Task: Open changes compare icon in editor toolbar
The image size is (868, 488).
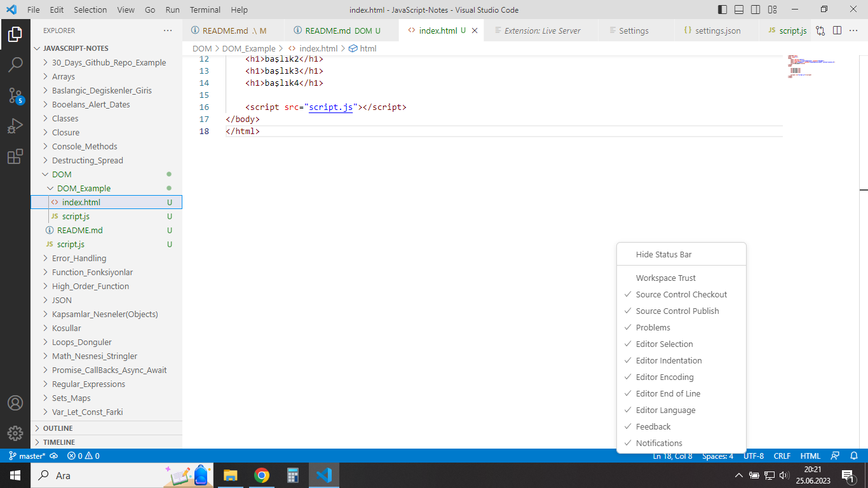Action: 820,30
